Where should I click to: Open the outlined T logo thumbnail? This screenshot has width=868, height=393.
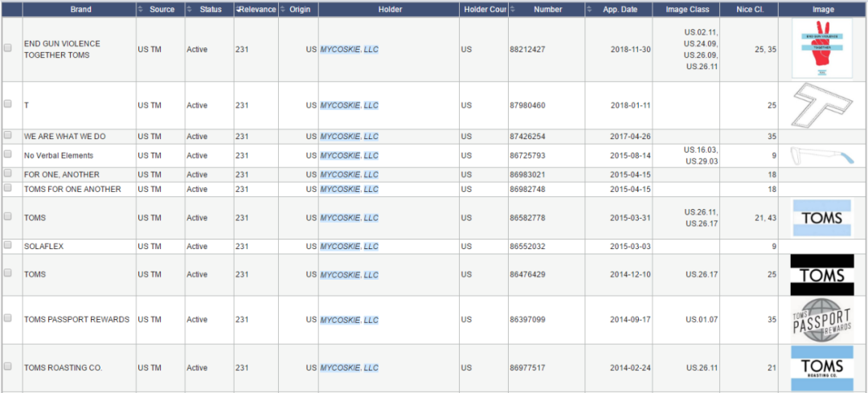pyautogui.click(x=821, y=106)
